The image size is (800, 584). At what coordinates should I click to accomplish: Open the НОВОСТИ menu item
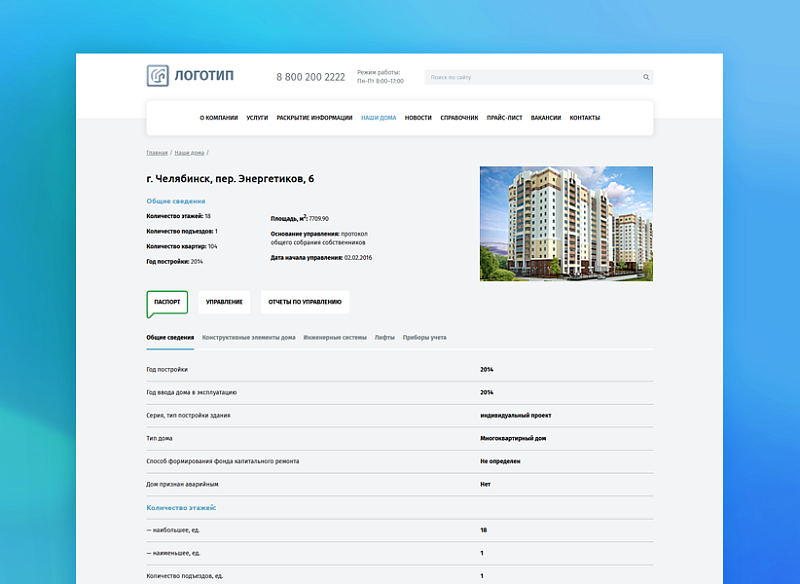(x=418, y=118)
